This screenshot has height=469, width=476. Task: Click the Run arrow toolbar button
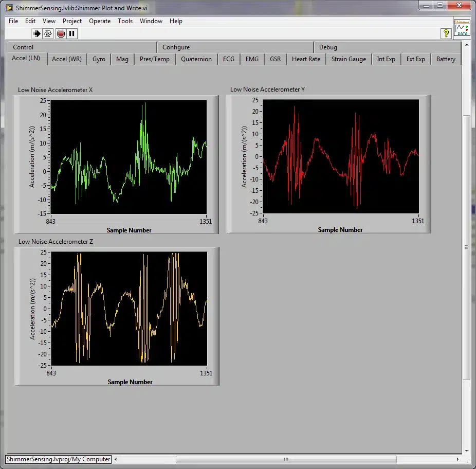36,33
